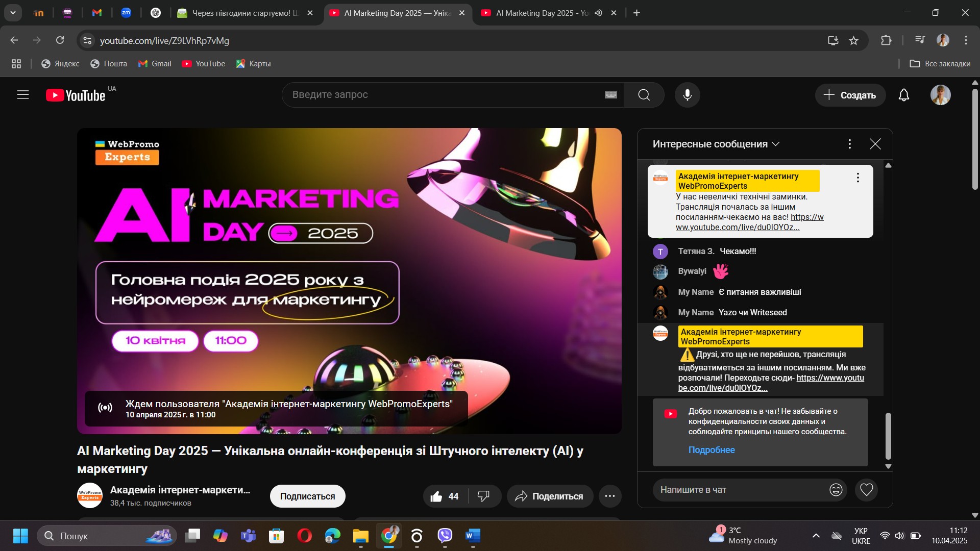Open the tab search dropdown arrow
Image resolution: width=980 pixels, height=551 pixels.
(x=13, y=13)
